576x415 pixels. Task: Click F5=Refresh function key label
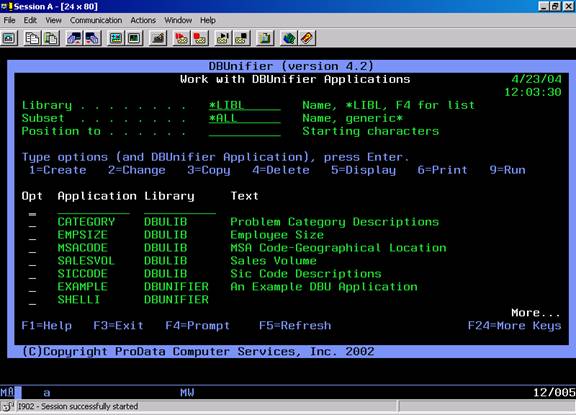(x=295, y=326)
